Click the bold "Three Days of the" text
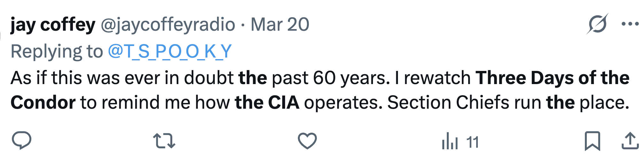 click(552, 78)
